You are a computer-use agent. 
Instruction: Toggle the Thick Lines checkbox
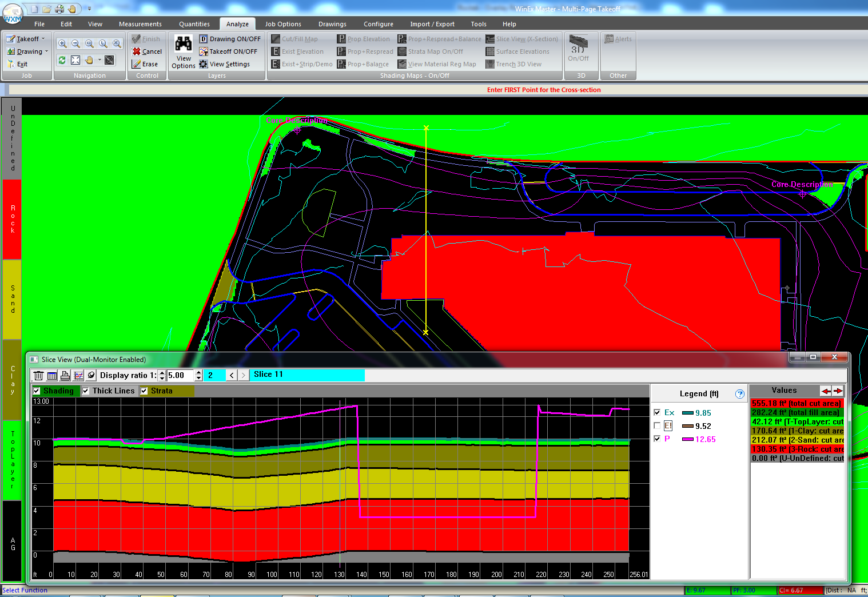[86, 391]
